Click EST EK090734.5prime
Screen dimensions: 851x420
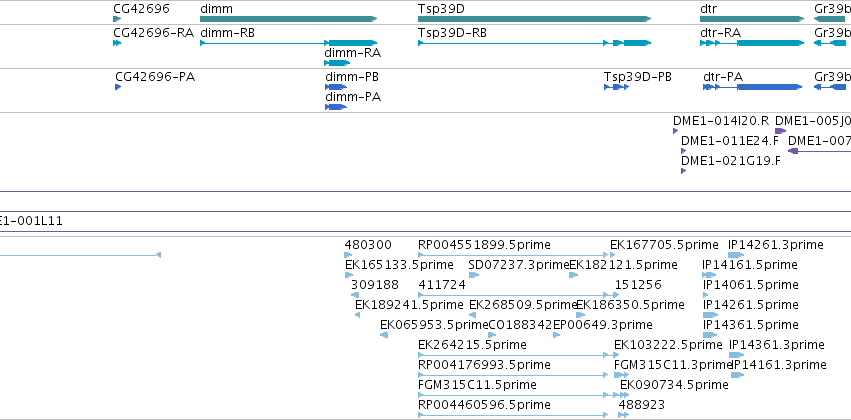[x=674, y=385]
